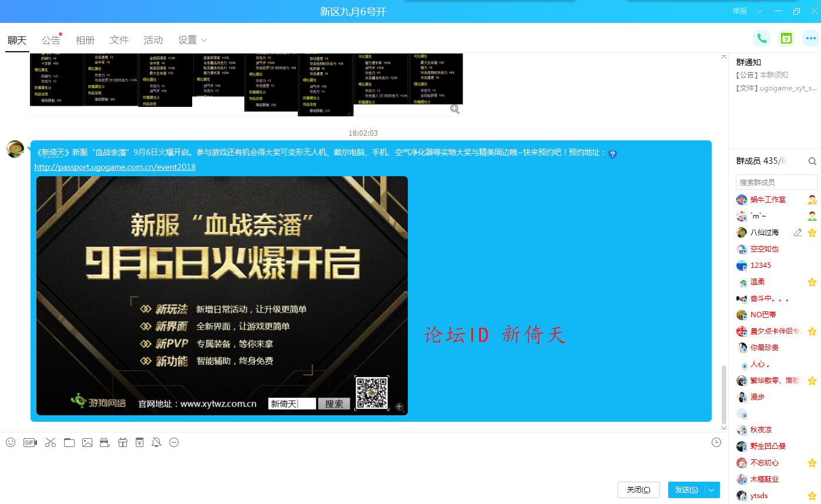Click the blue question mark beside the link

[x=612, y=154]
